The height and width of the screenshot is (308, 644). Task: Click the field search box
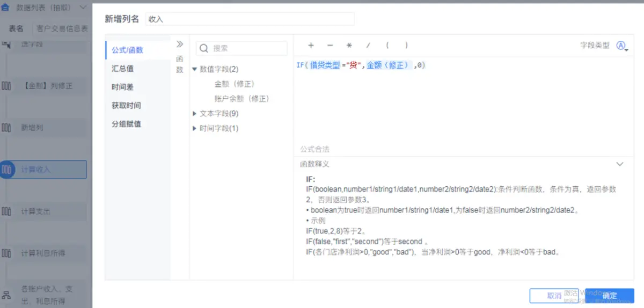(241, 48)
